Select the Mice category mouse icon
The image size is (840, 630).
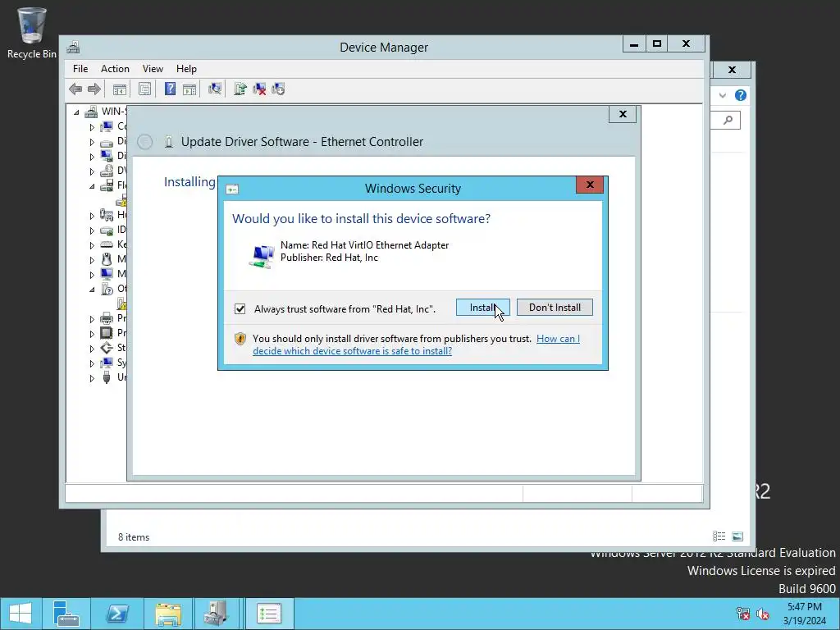tap(107, 259)
